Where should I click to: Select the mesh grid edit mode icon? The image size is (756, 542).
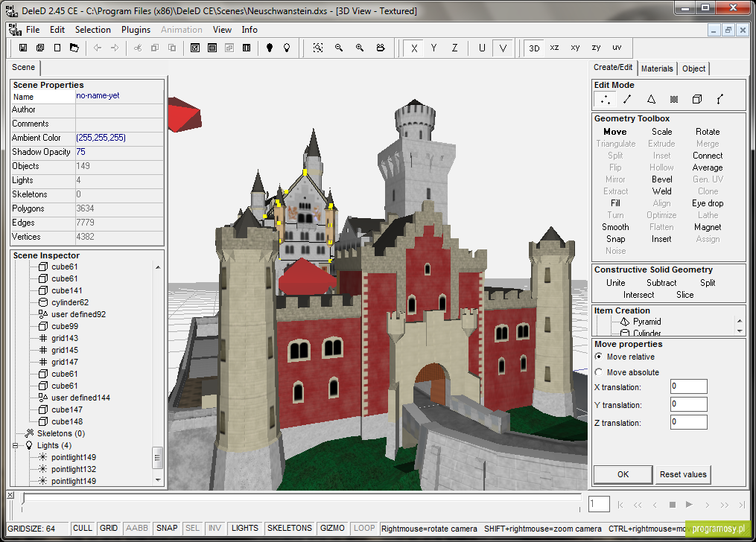(x=674, y=99)
